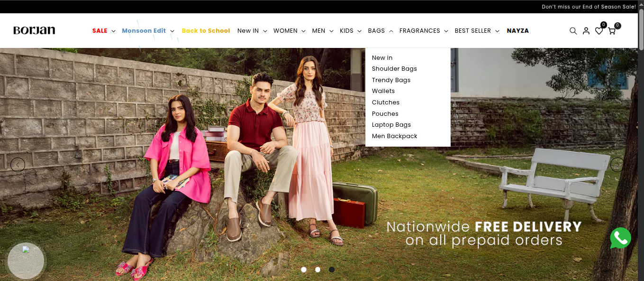Expand the SALE dropdown menu
Viewport: 644px width, 281px height.
[x=103, y=31]
